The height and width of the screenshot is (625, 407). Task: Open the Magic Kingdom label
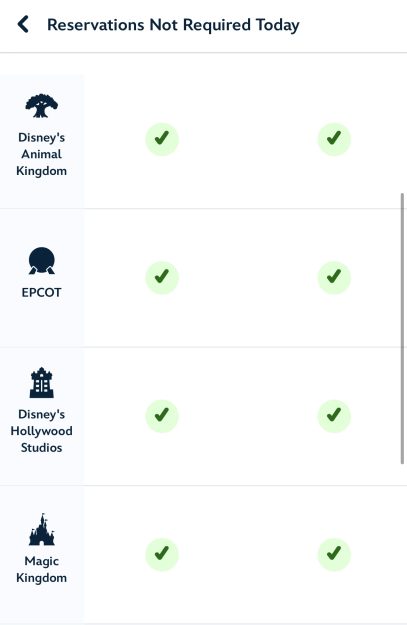click(41, 569)
